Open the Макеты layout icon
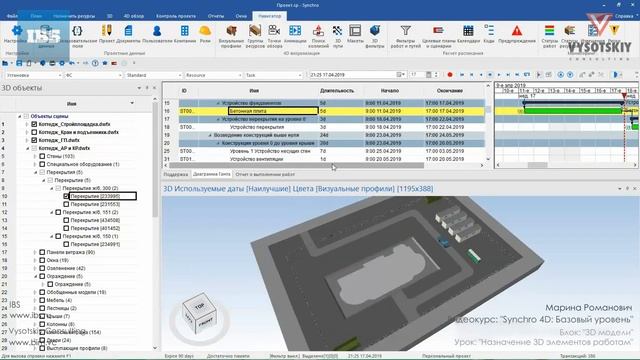 [x=355, y=31]
